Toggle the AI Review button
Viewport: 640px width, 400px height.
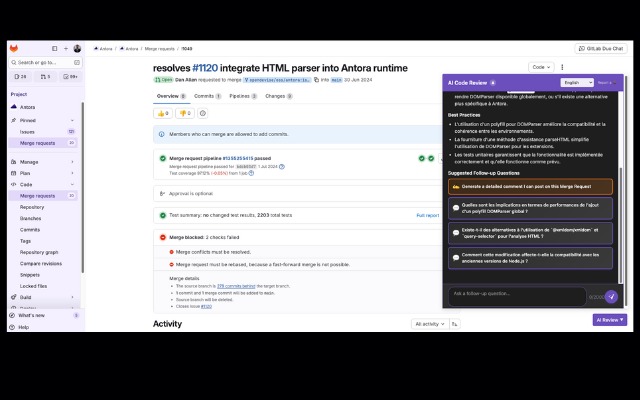(x=610, y=320)
